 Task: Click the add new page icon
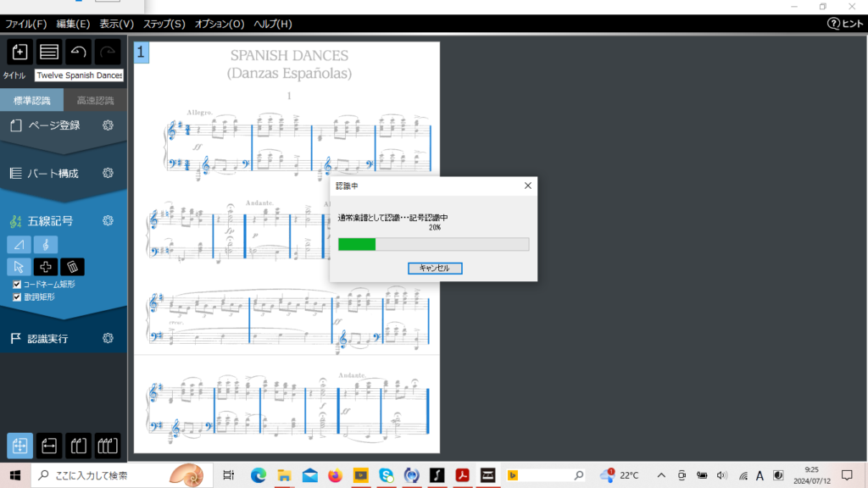coord(20,52)
